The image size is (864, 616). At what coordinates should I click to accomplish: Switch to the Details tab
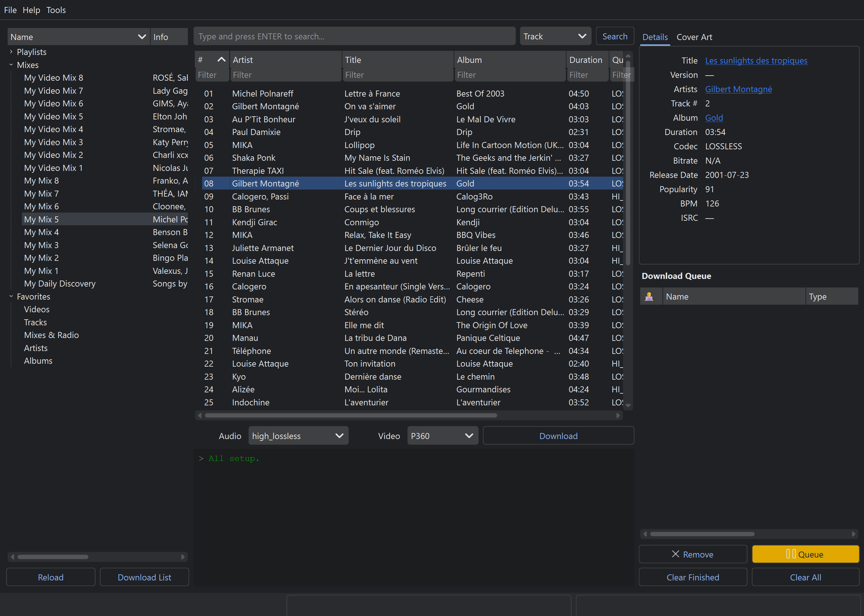pyautogui.click(x=655, y=37)
